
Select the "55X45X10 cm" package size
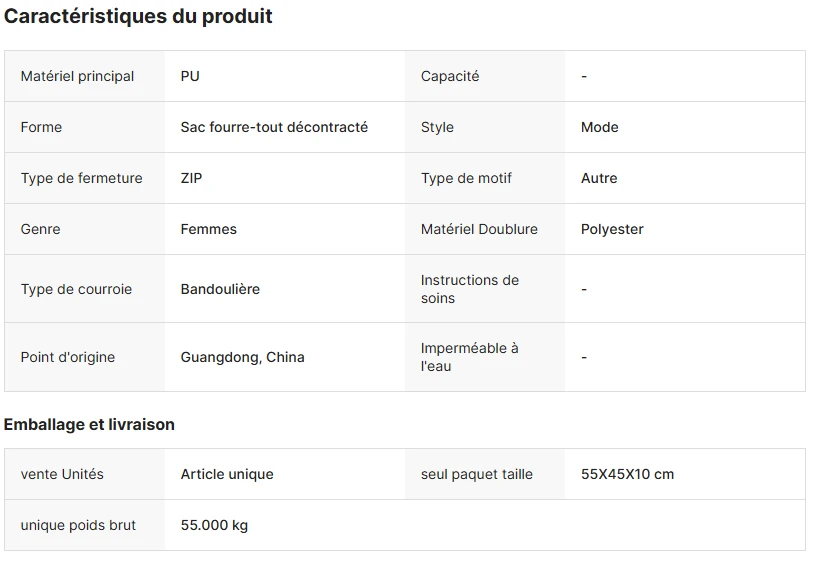coord(627,474)
